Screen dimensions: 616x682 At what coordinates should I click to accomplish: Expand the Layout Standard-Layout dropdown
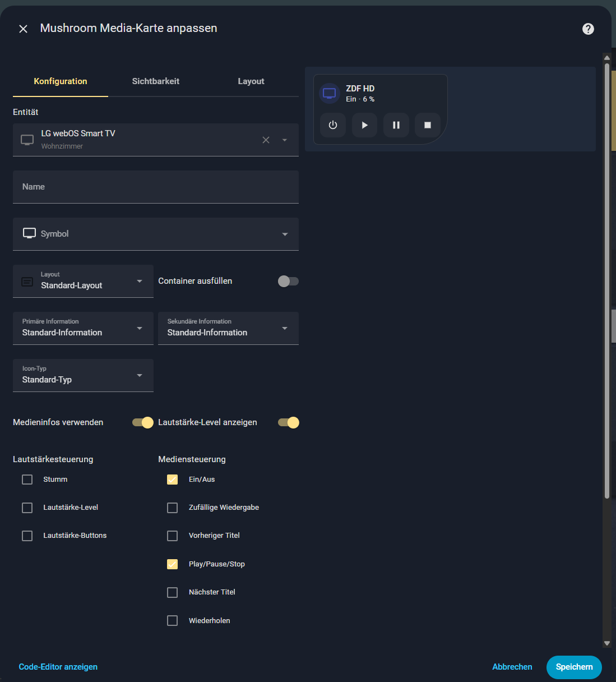tap(83, 282)
